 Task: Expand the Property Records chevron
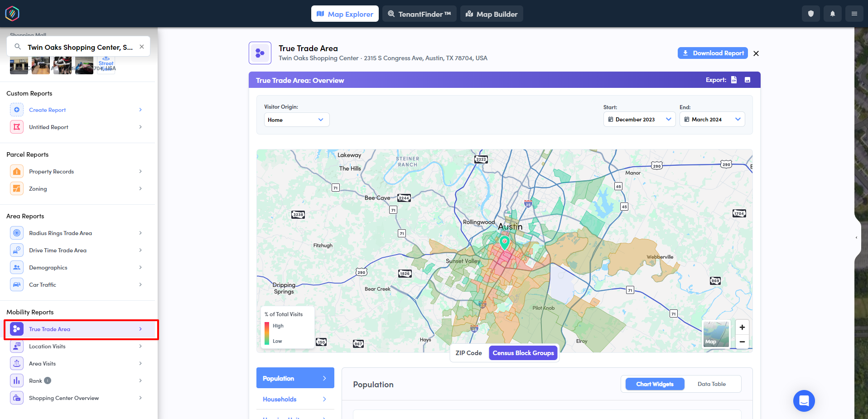point(140,171)
